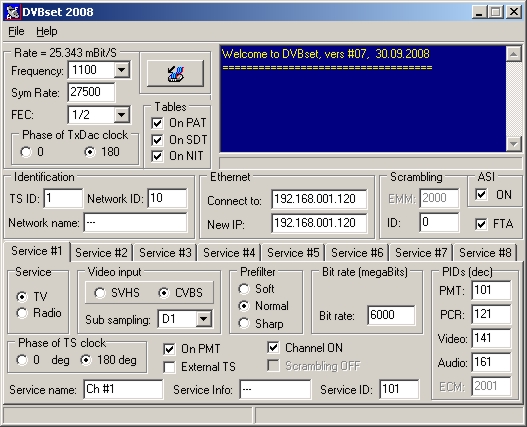This screenshot has width=527, height=427.
Task: Close the DVBset window
Action: (x=514, y=12)
